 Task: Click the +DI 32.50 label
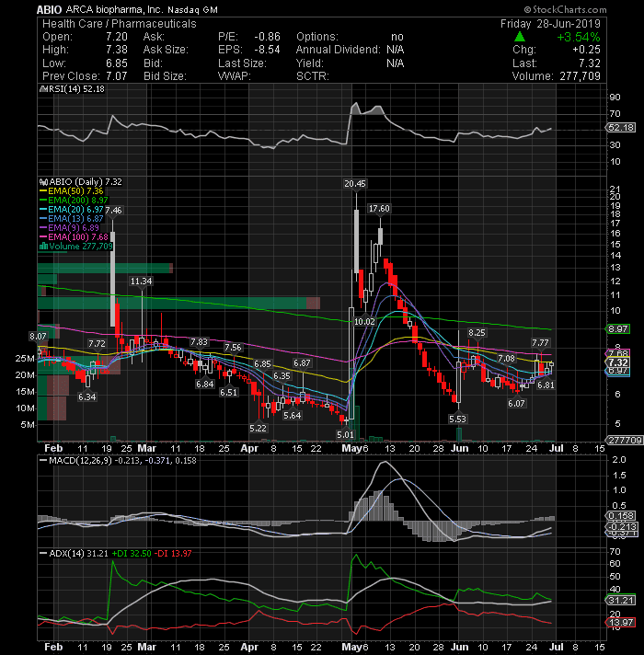coord(132,554)
